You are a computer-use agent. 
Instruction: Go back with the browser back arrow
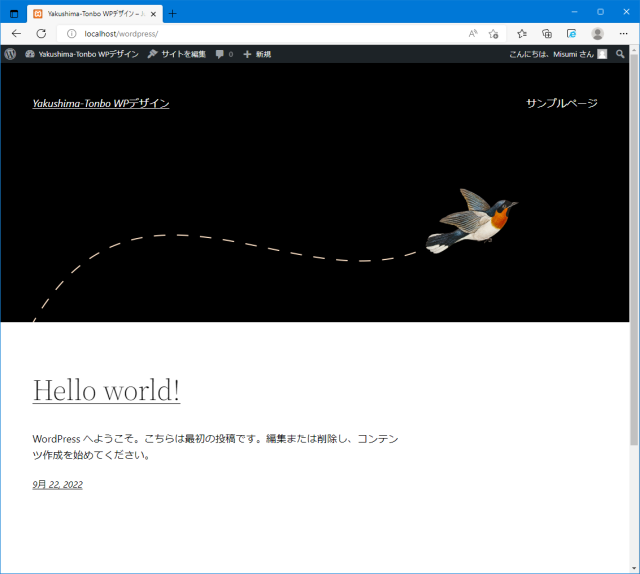pos(16,33)
